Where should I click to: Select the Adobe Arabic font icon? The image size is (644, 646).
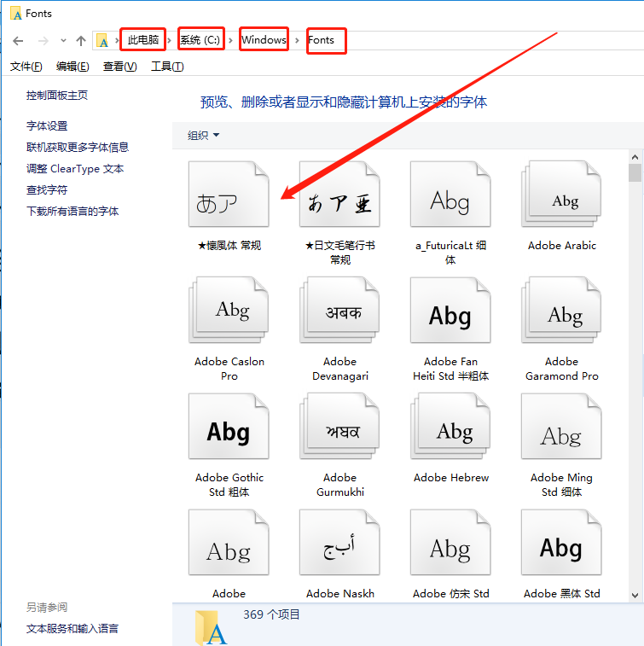(561, 194)
